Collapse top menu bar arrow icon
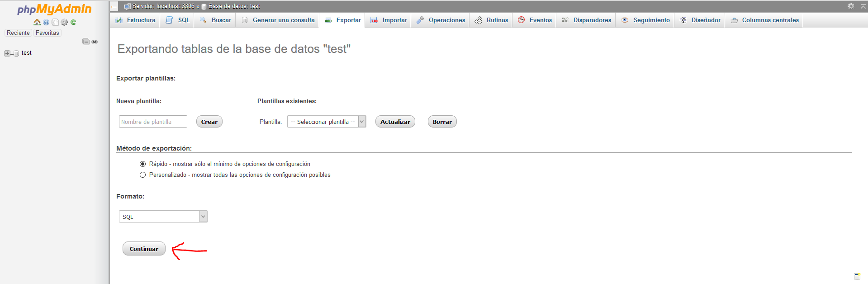 pyautogui.click(x=863, y=6)
